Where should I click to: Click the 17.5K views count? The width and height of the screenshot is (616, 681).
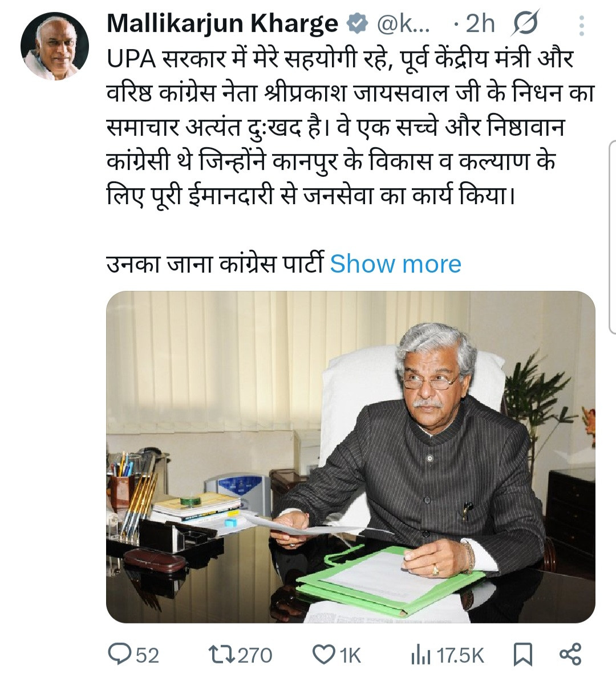click(x=460, y=655)
